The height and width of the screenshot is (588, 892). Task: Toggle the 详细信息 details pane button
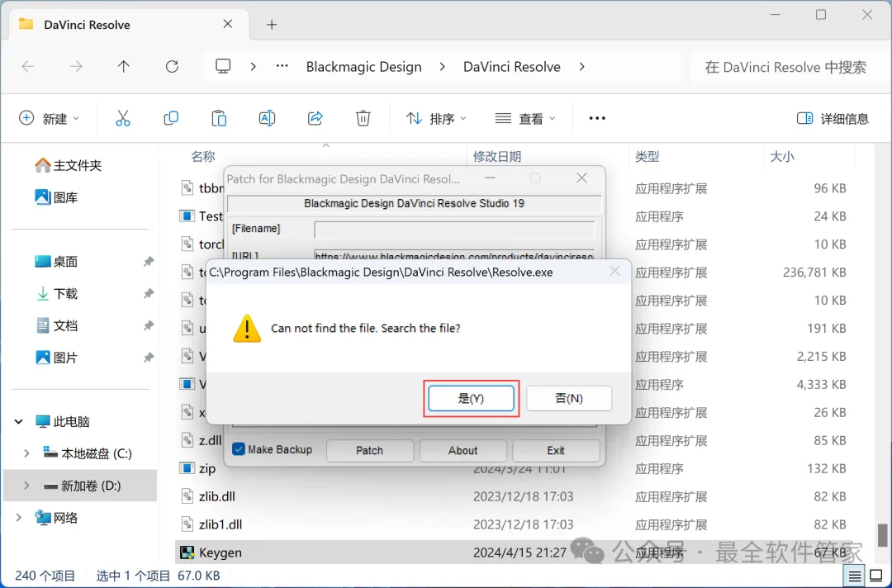pyautogui.click(x=833, y=118)
